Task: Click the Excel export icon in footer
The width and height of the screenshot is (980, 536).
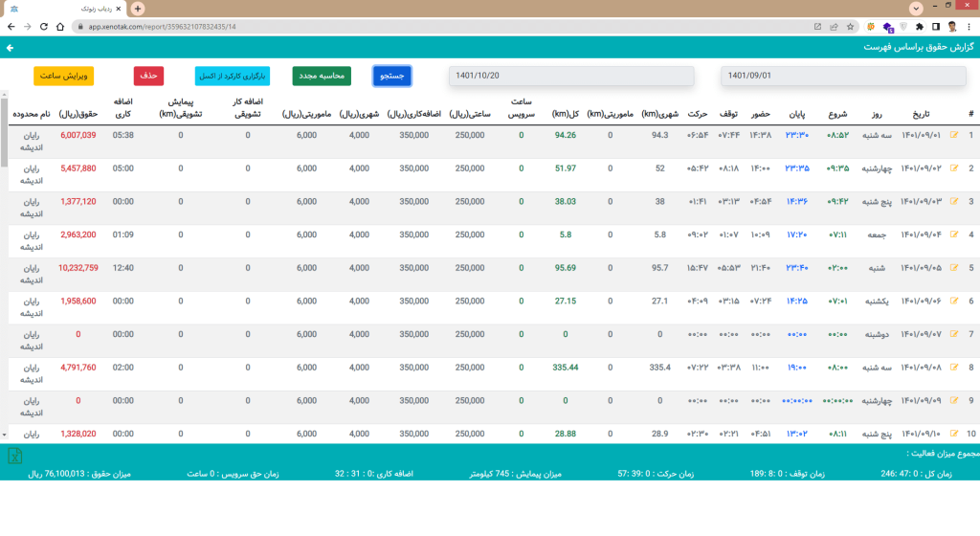Action: (x=14, y=456)
